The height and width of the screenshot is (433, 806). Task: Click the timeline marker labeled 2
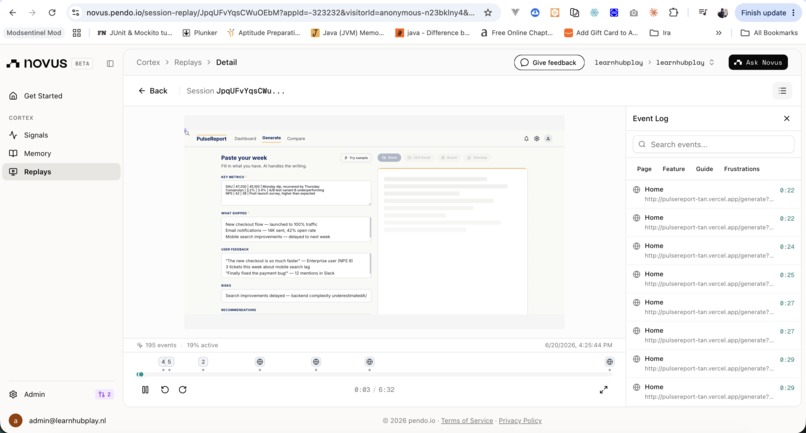coord(203,362)
